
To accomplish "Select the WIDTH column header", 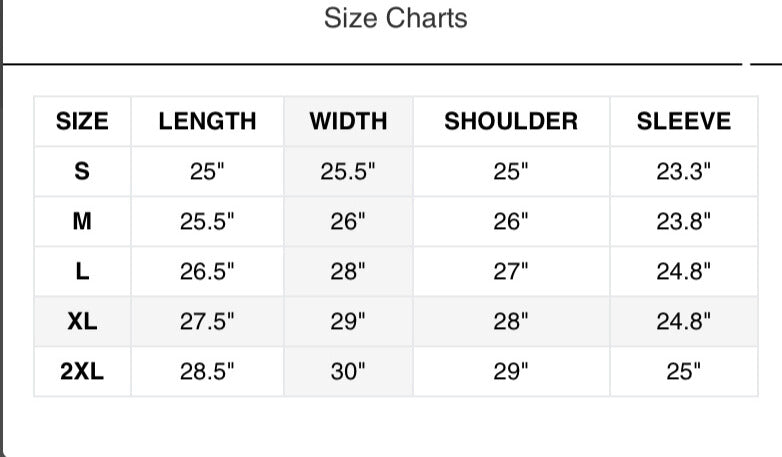I will click(x=348, y=121).
